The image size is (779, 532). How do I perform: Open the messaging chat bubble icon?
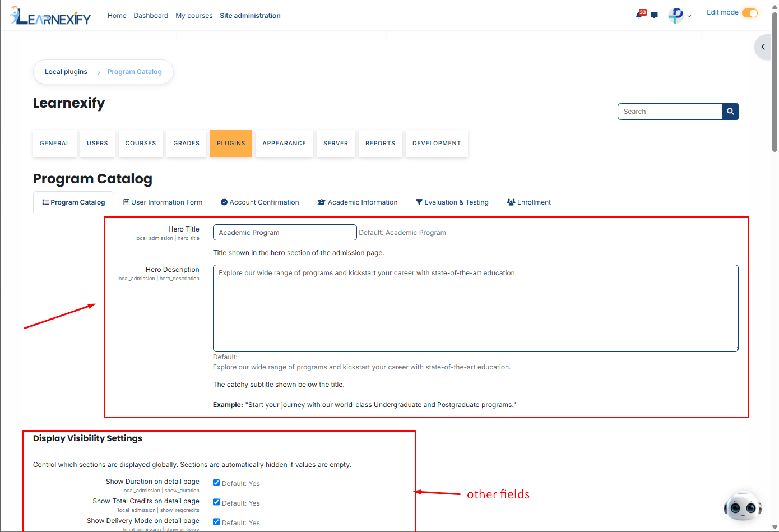(x=654, y=15)
